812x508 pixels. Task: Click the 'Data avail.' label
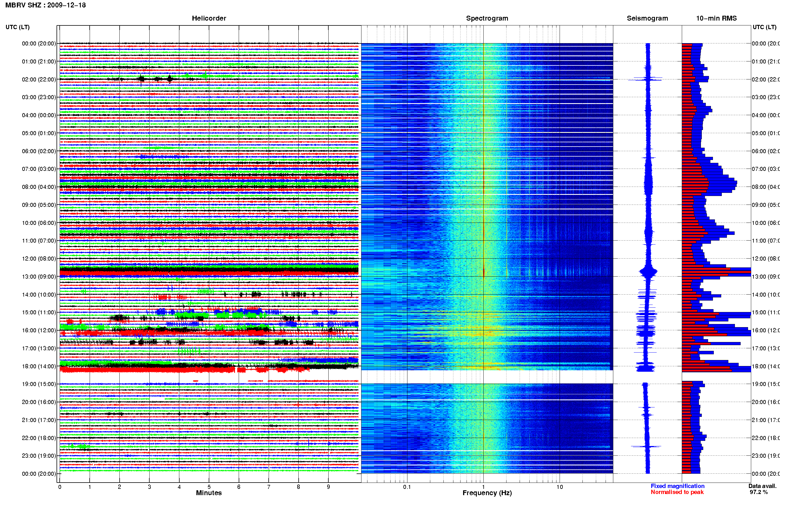click(x=762, y=486)
